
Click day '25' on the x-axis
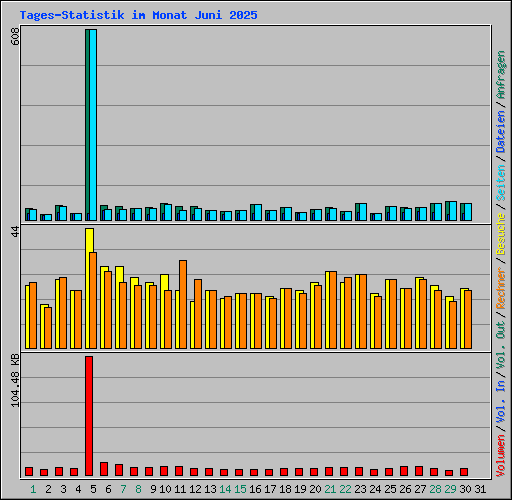coord(390,489)
